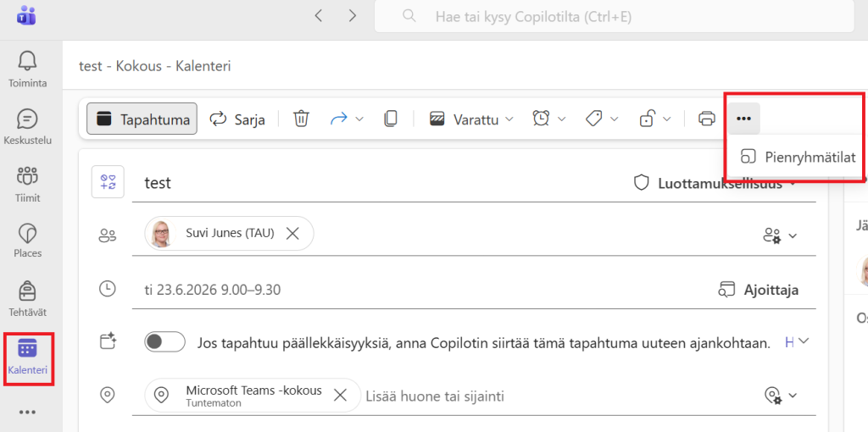Click the meeting template icon beside title
The width and height of the screenshot is (868, 432).
click(108, 182)
